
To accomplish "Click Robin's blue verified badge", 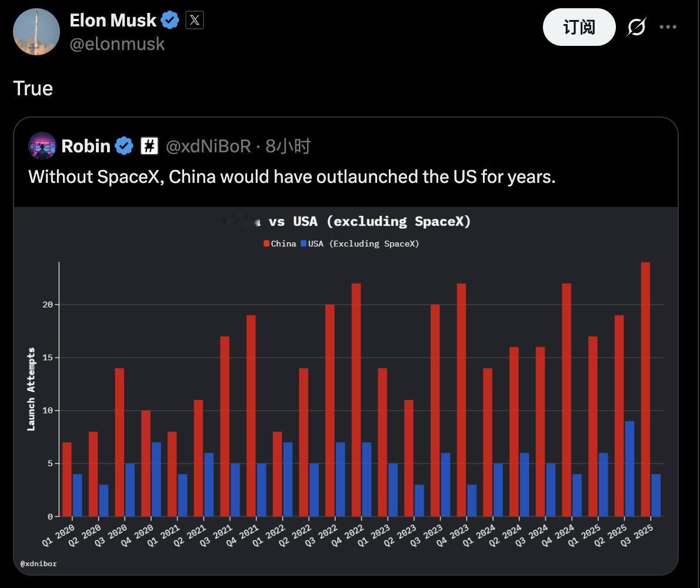I will pyautogui.click(x=124, y=146).
